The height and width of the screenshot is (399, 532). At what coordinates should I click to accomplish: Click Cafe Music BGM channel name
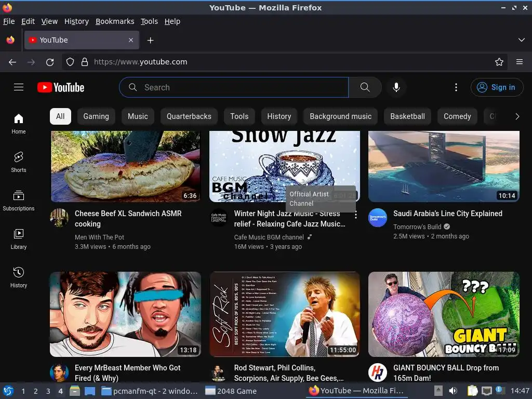[x=269, y=237]
